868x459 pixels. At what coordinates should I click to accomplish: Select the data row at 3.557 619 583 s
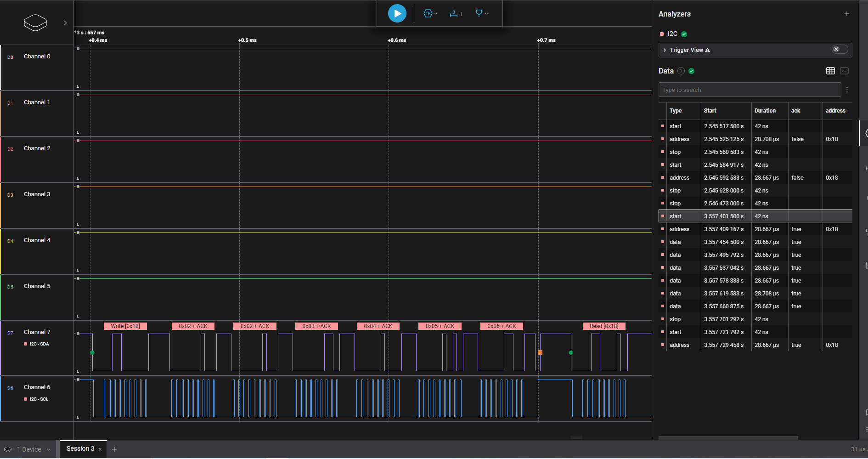755,293
